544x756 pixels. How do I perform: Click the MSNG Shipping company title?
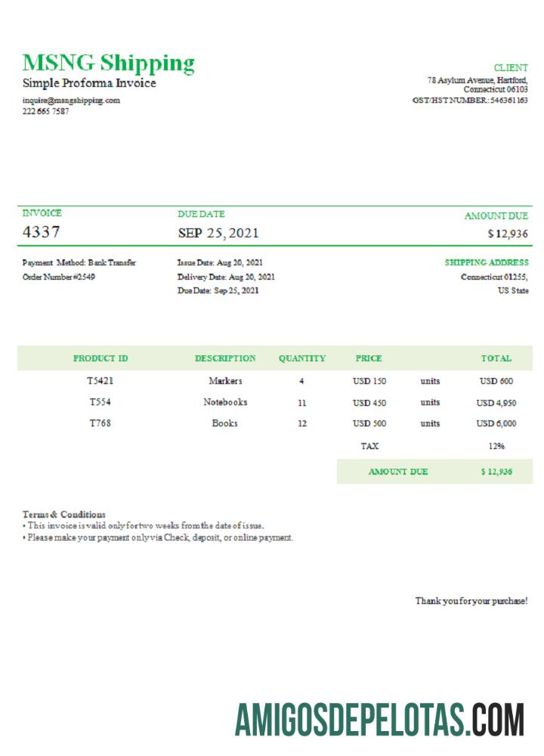[108, 62]
